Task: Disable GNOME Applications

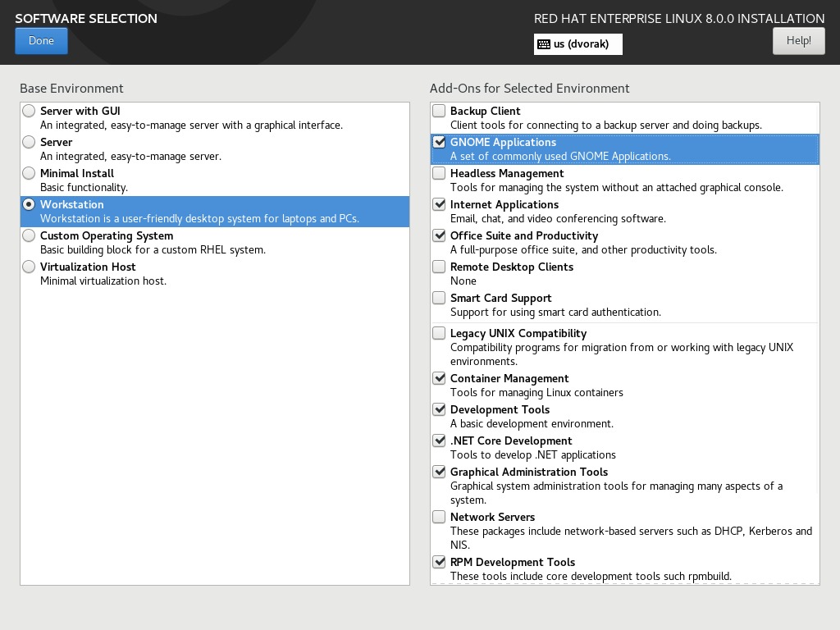Action: coord(439,142)
